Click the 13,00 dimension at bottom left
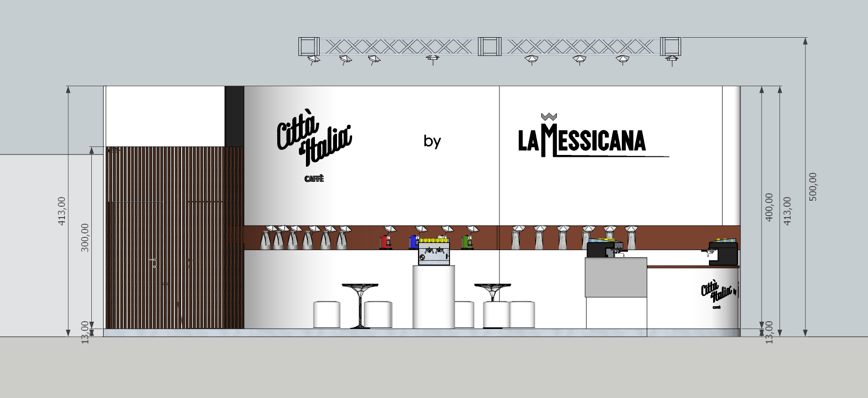The image size is (868, 398). 85,333
